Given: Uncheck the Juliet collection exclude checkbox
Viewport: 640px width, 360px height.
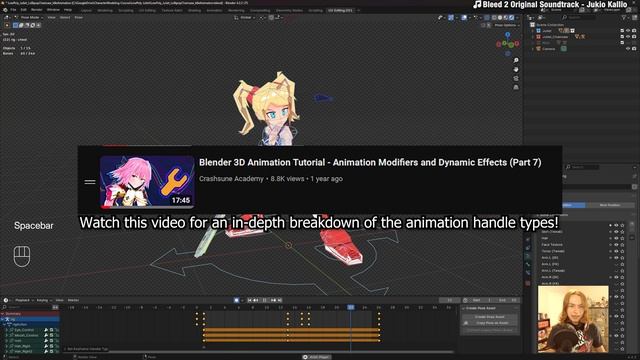Looking at the screenshot, I should tap(622, 31).
